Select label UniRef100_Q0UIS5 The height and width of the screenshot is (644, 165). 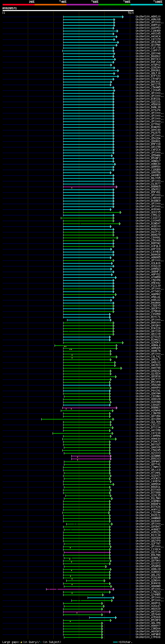pos(148,212)
